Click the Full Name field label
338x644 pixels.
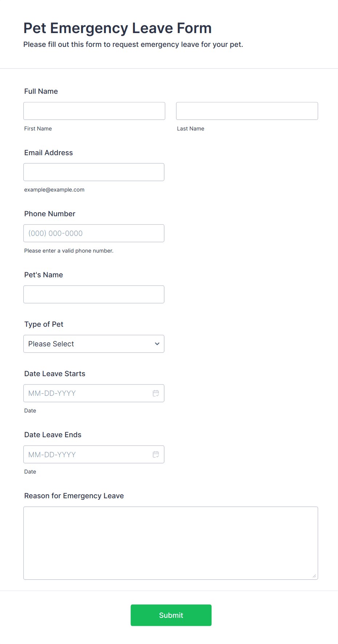[x=41, y=91]
